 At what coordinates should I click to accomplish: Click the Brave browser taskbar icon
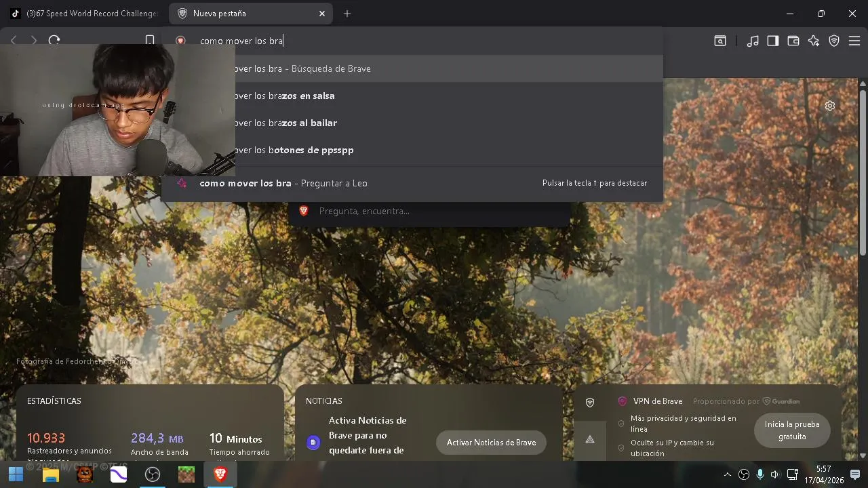[220, 474]
